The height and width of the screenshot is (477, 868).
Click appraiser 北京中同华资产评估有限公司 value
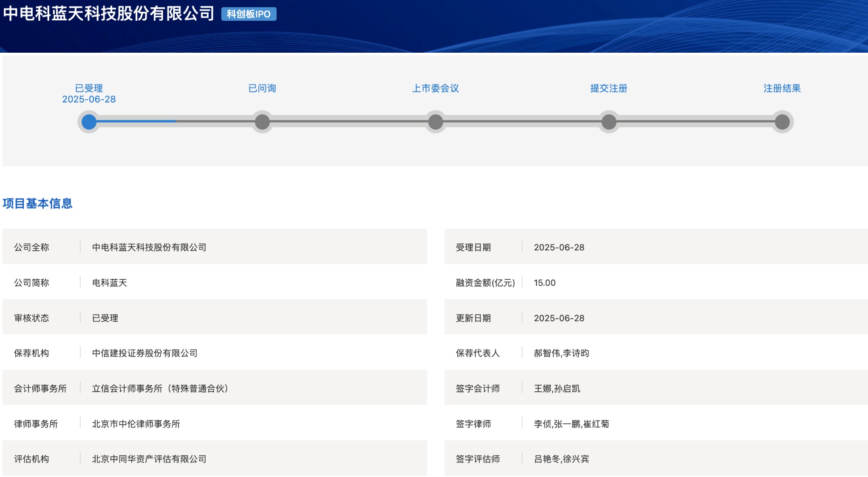click(x=149, y=459)
